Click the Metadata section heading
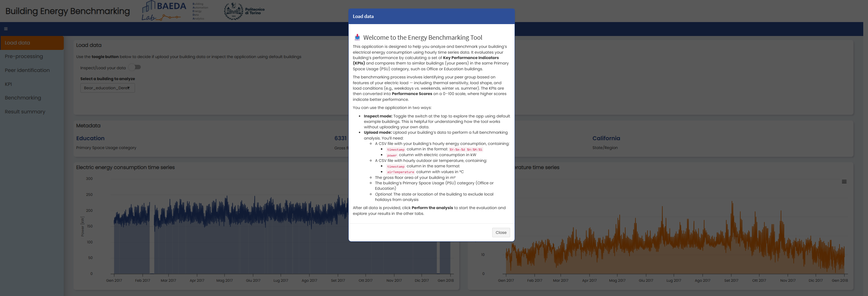This screenshot has width=868, height=296. pyautogui.click(x=88, y=126)
